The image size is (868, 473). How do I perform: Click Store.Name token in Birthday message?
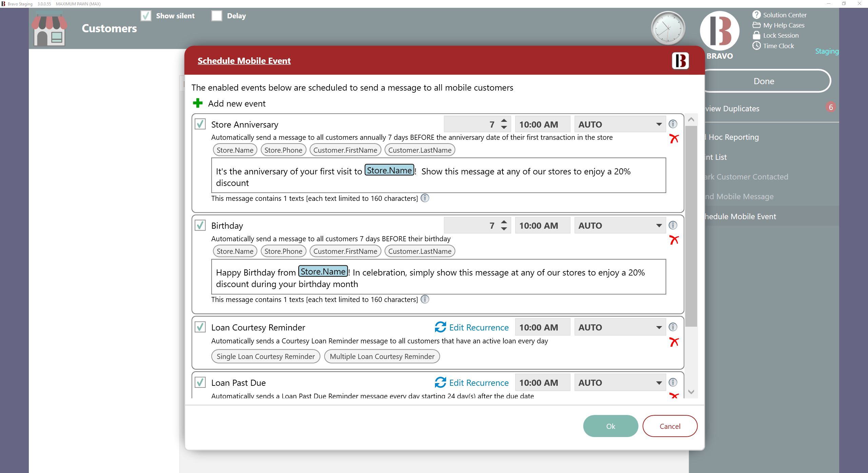pos(323,271)
